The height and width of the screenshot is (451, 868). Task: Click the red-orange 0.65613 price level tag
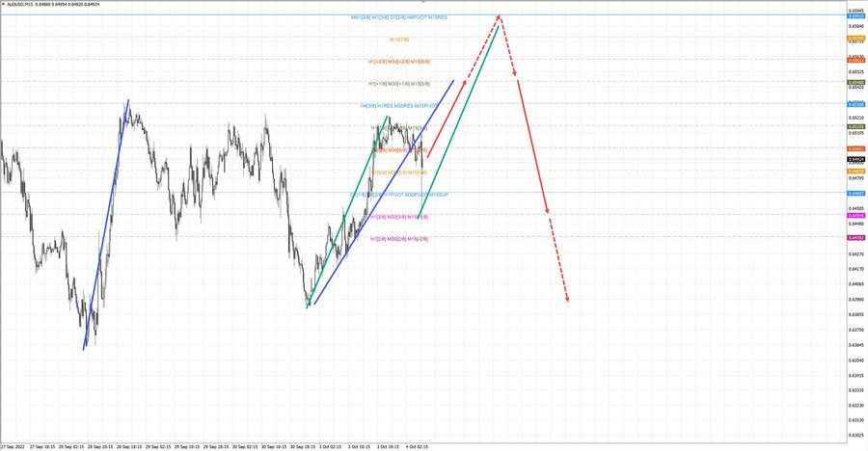pyautogui.click(x=856, y=60)
